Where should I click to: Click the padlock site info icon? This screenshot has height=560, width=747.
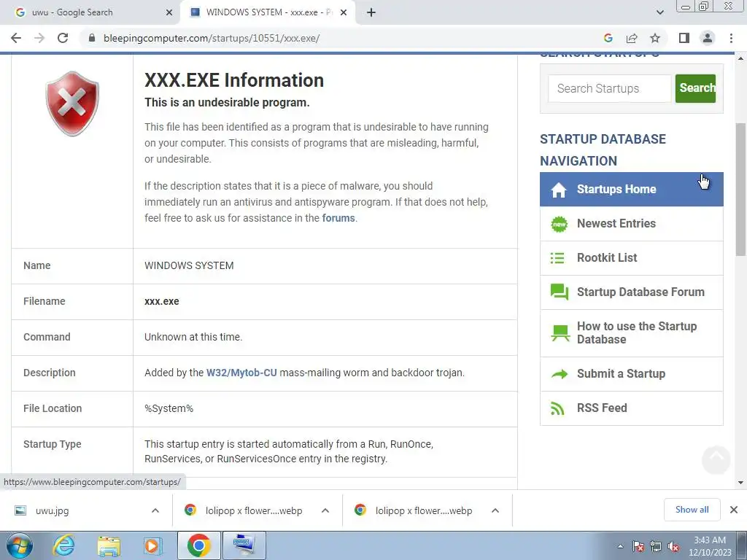point(92,38)
